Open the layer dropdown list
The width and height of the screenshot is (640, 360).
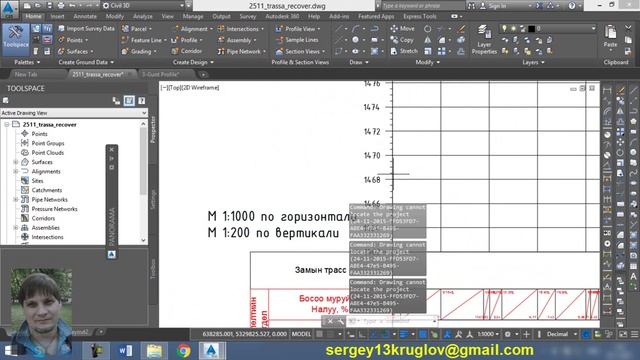(593, 28)
